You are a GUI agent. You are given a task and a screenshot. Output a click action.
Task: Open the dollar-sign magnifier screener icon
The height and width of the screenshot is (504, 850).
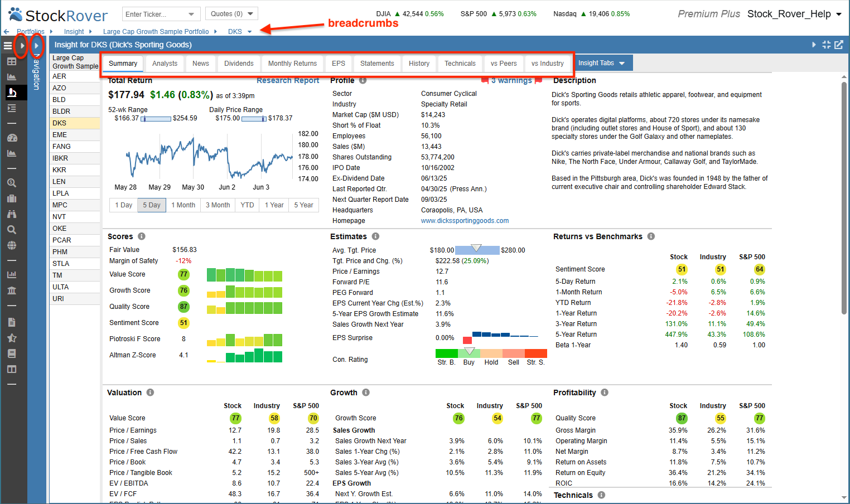12,183
